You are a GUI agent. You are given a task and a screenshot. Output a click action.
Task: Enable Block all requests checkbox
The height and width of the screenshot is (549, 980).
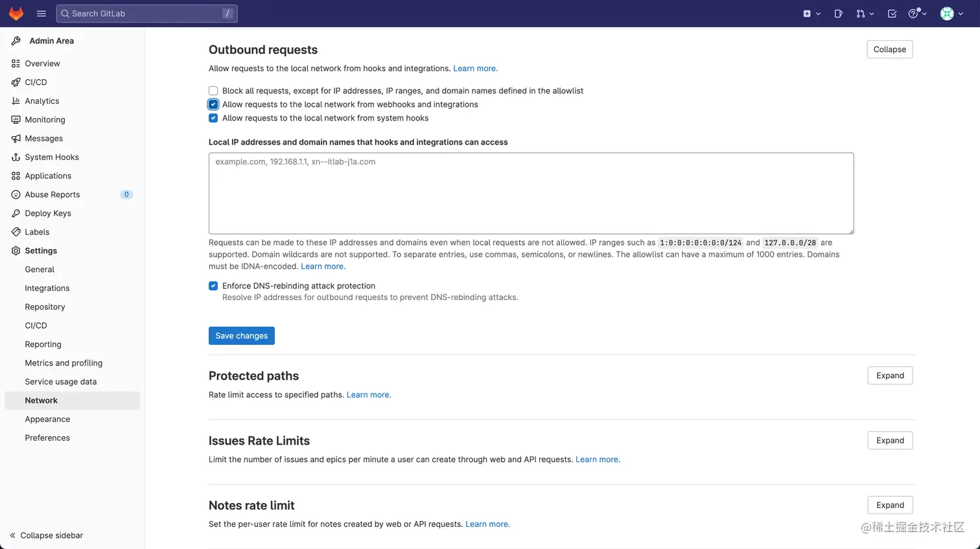coord(213,91)
